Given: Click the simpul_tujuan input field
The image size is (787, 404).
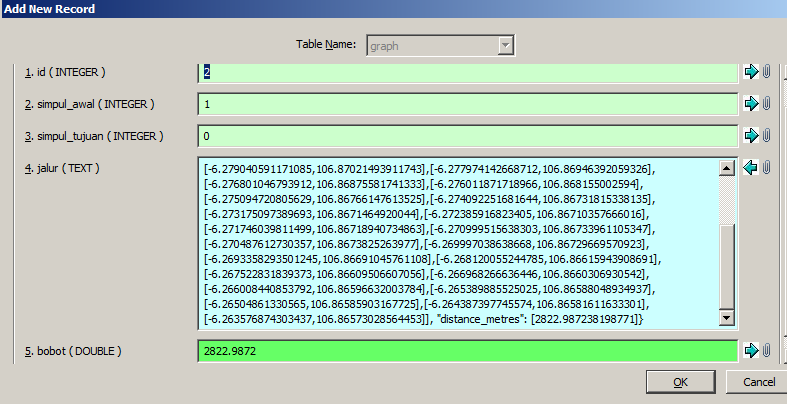Looking at the screenshot, I should tap(467, 135).
